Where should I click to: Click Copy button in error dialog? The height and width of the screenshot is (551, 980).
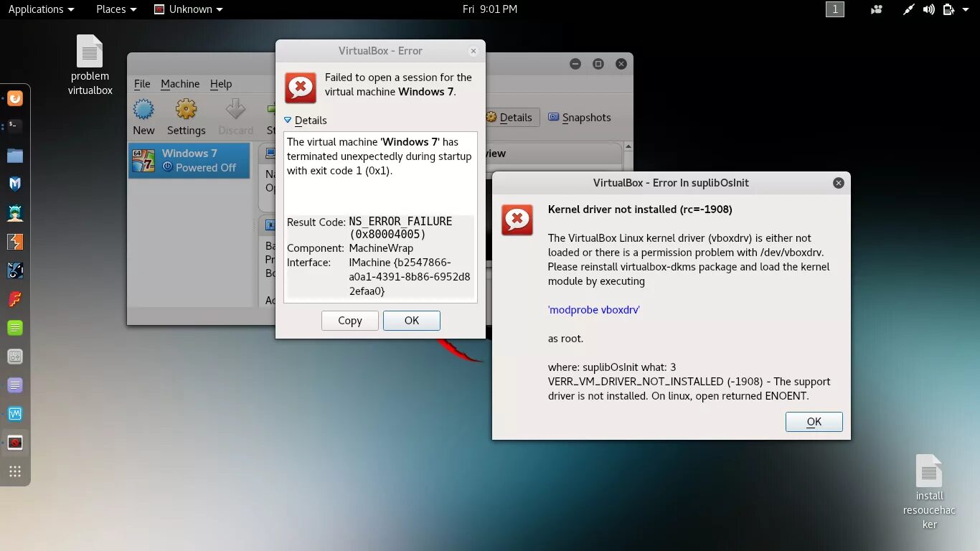[349, 321]
